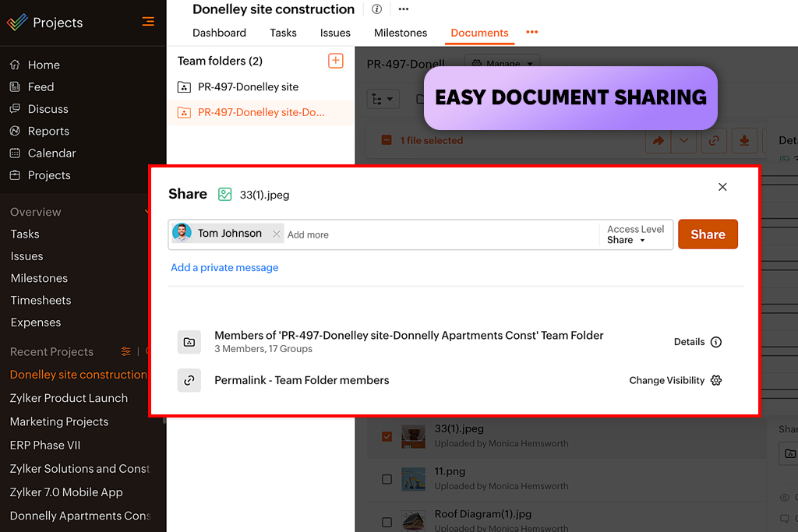This screenshot has width=798, height=532.
Task: Click the Projects briefcase icon
Action: [x=16, y=175]
